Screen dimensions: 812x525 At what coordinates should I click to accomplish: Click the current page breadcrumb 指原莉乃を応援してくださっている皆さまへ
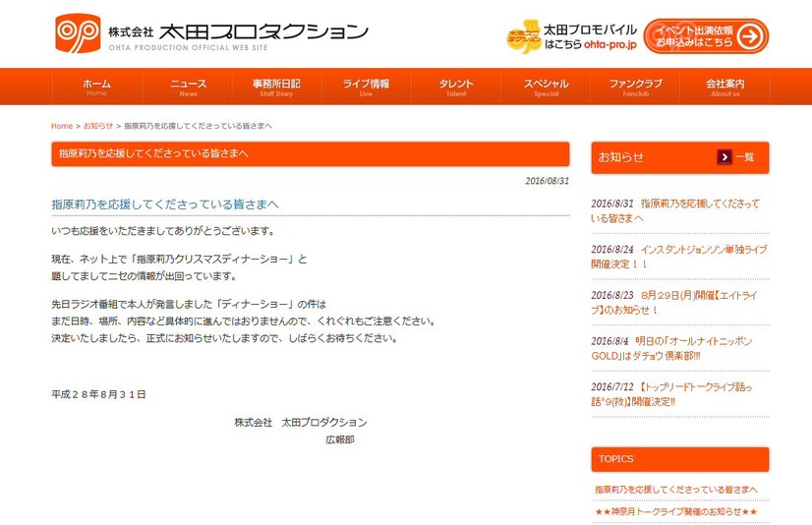click(x=198, y=126)
